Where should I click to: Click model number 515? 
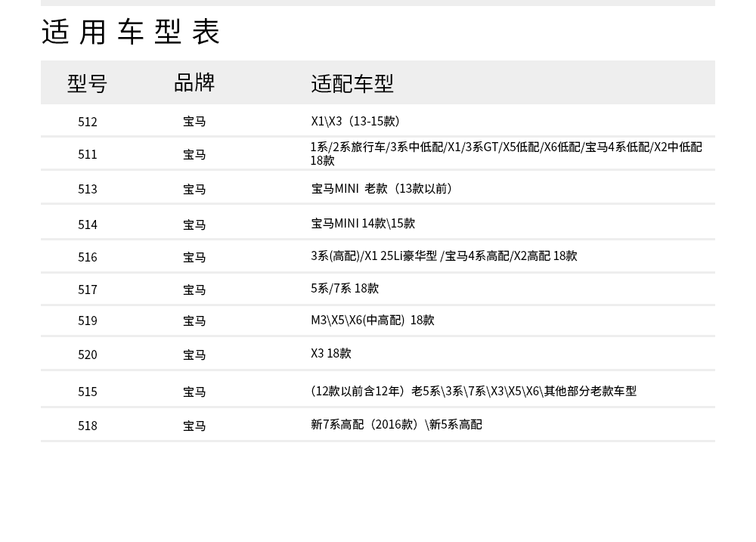88,392
